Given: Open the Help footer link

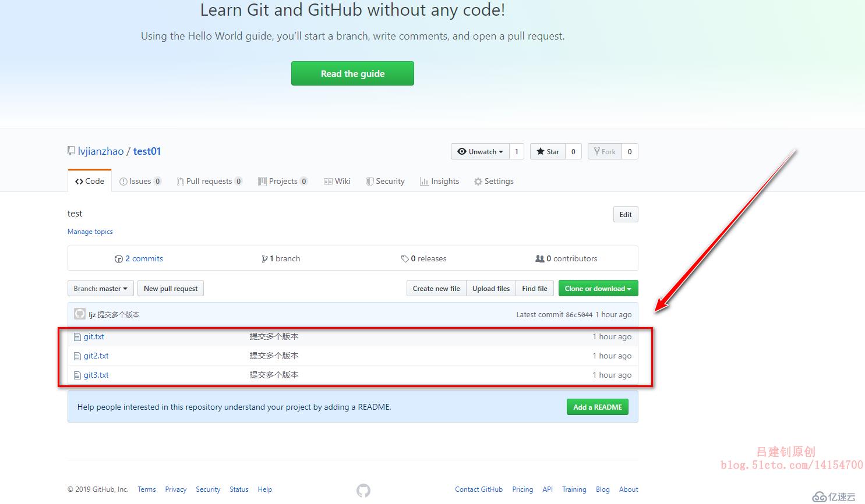Looking at the screenshot, I should [265, 489].
